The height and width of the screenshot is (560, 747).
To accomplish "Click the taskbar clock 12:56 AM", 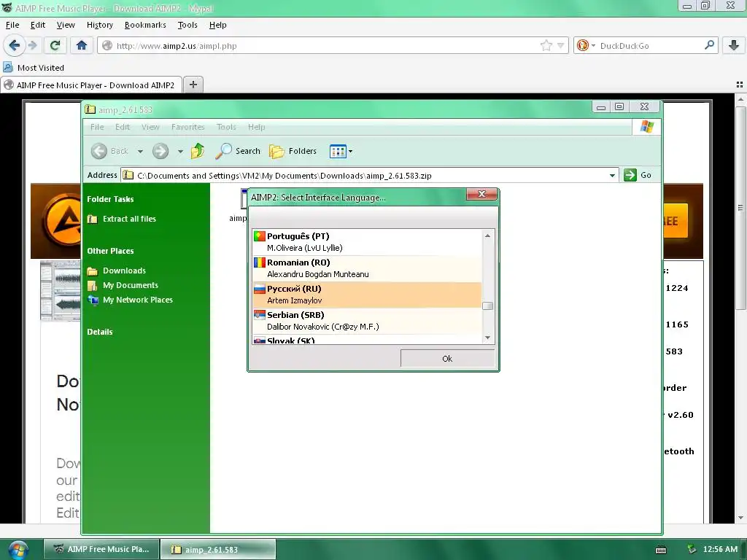I will click(x=720, y=549).
